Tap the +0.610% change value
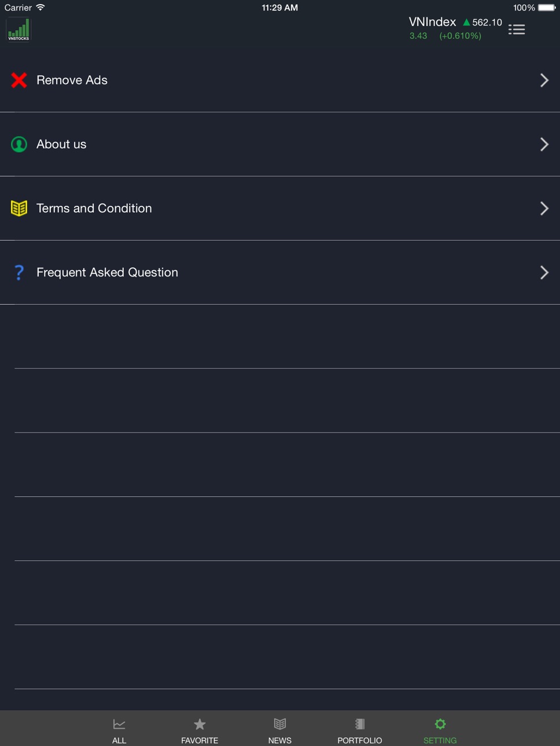 pos(460,36)
